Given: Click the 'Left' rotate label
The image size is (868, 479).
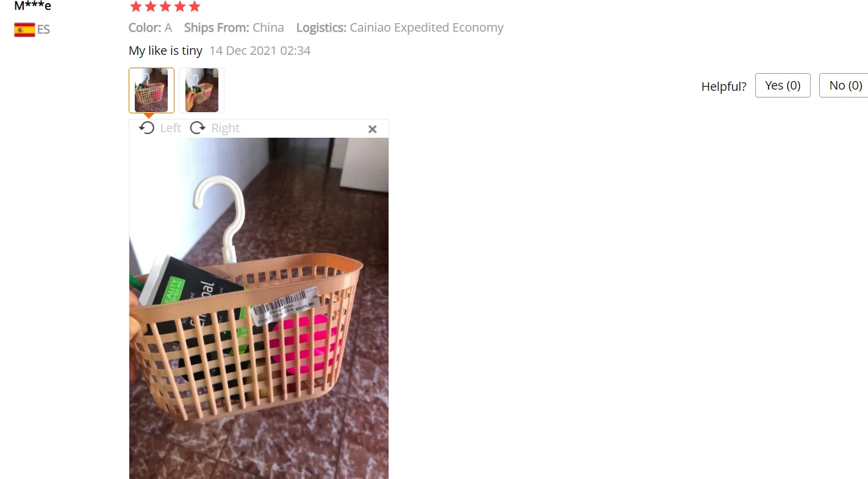Looking at the screenshot, I should (x=171, y=128).
